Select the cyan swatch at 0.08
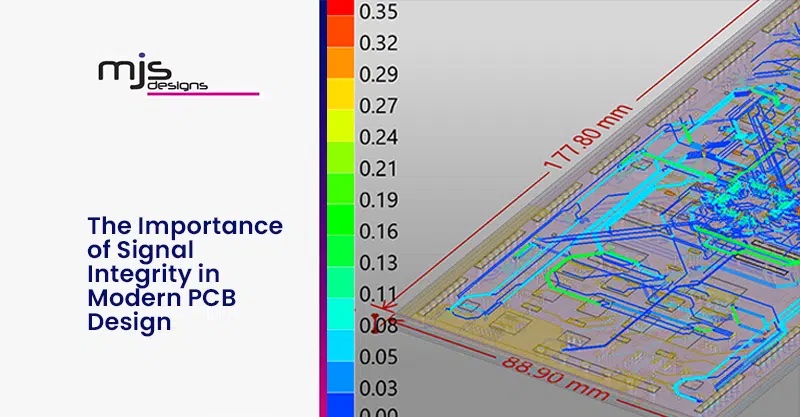This screenshot has height=417, width=800. [x=340, y=314]
